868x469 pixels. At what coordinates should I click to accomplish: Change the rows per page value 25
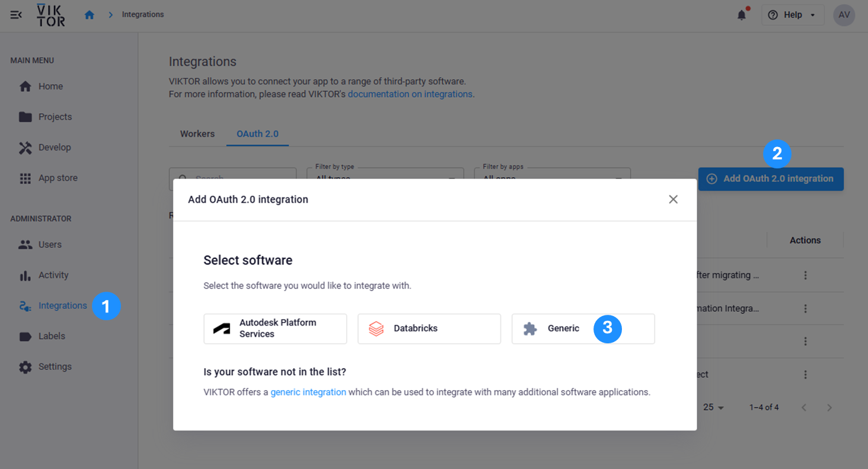(713, 407)
